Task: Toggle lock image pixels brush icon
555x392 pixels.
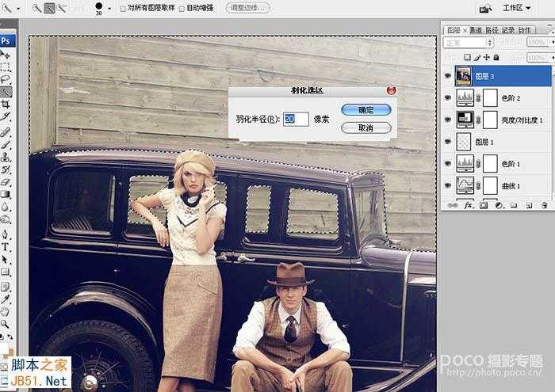Action: click(477, 57)
